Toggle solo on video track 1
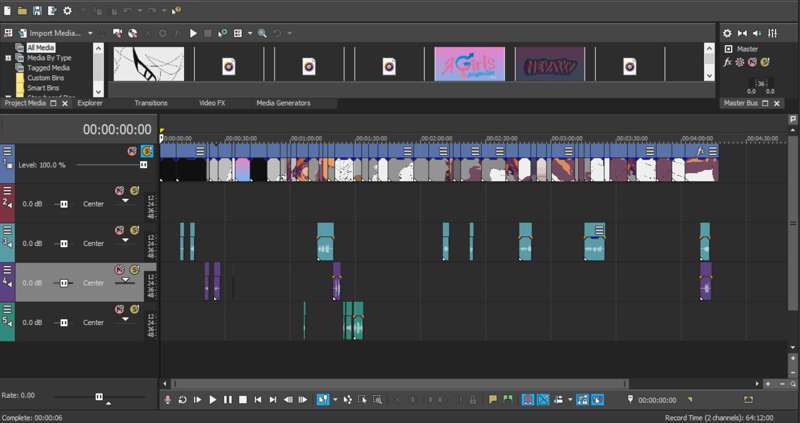 [147, 151]
